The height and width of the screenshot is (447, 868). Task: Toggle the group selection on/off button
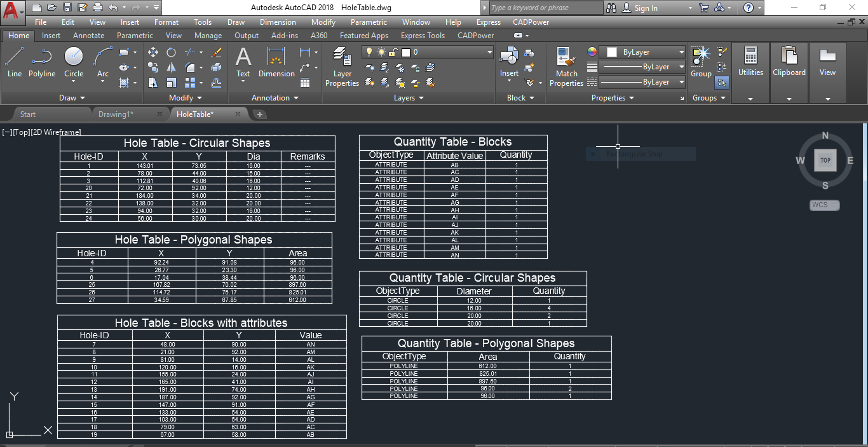coord(722,83)
